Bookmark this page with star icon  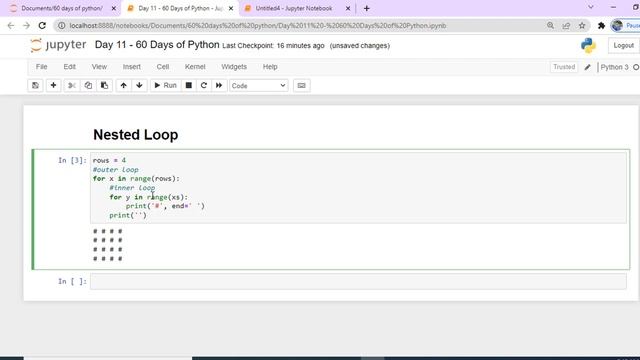pyautogui.click(x=582, y=26)
